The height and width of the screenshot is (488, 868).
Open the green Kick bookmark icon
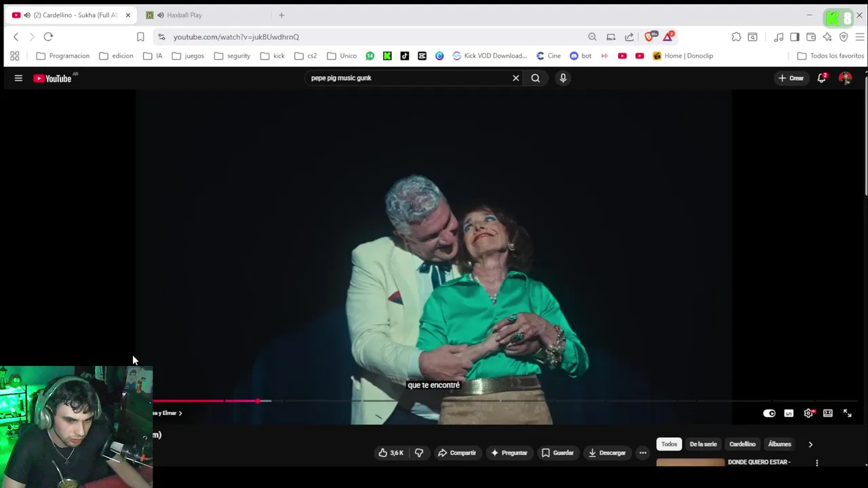click(x=387, y=56)
